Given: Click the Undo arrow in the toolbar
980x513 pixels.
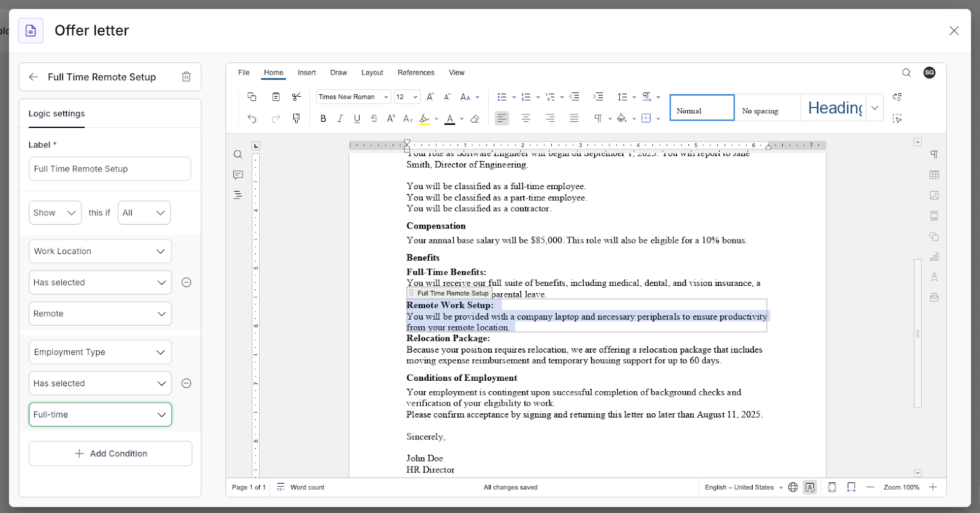Looking at the screenshot, I should (x=252, y=119).
